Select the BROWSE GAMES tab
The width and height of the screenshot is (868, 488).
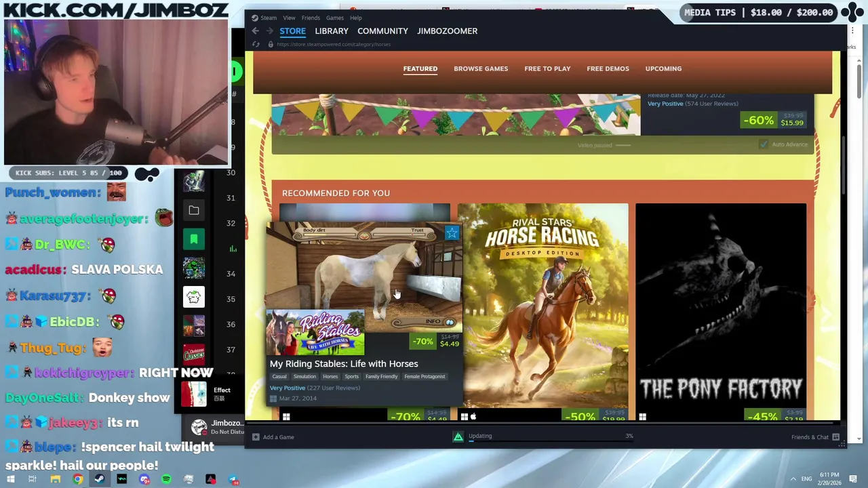pos(481,68)
